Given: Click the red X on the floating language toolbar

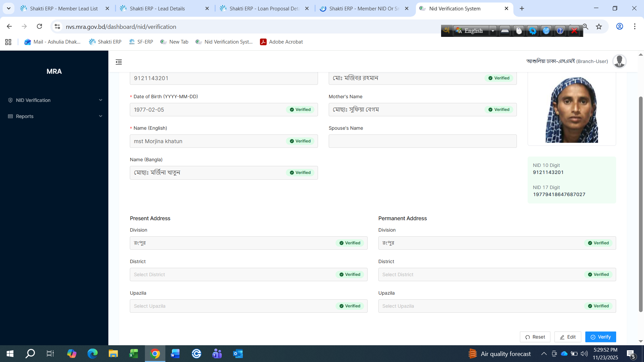Looking at the screenshot, I should point(574,31).
